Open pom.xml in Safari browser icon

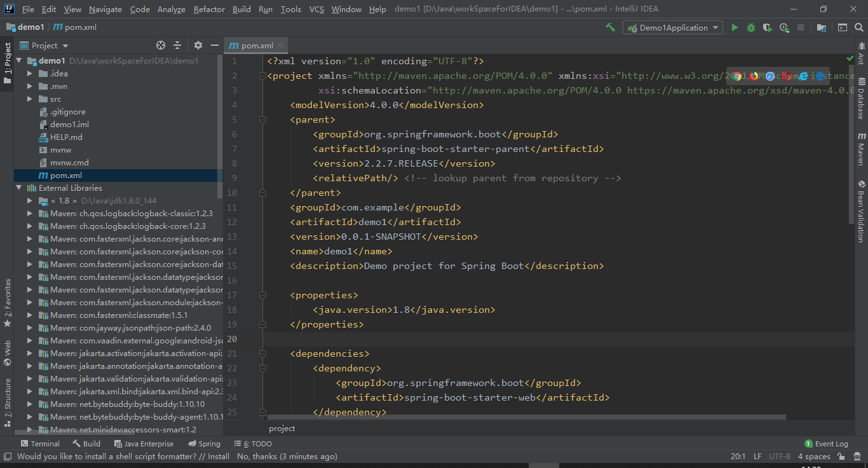[x=770, y=76]
